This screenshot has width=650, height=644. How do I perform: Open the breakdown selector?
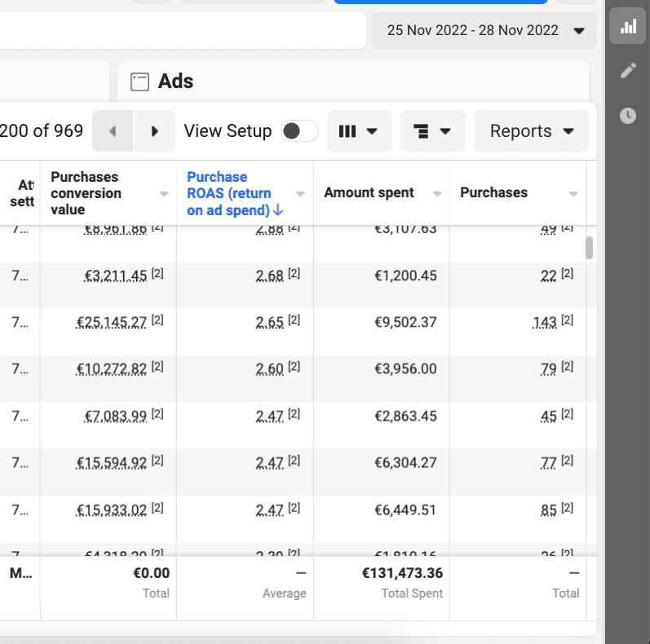432,131
